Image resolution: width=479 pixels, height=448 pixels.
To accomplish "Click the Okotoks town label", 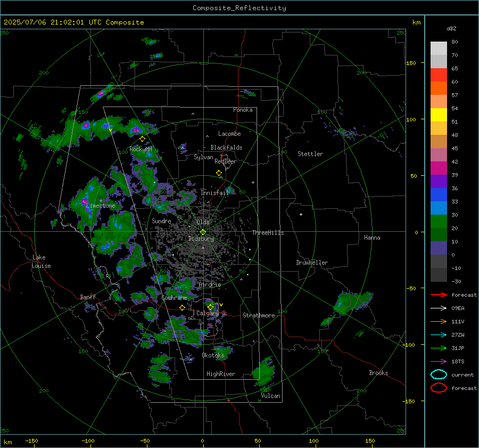I will (x=213, y=355).
